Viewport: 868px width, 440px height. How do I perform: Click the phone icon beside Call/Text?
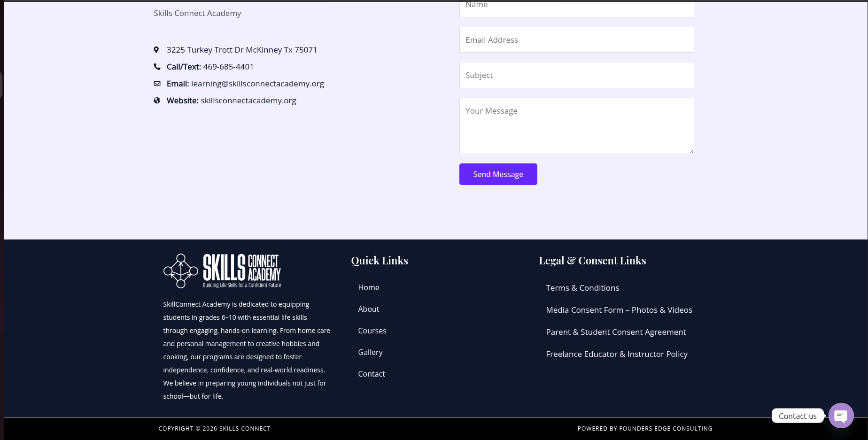157,67
